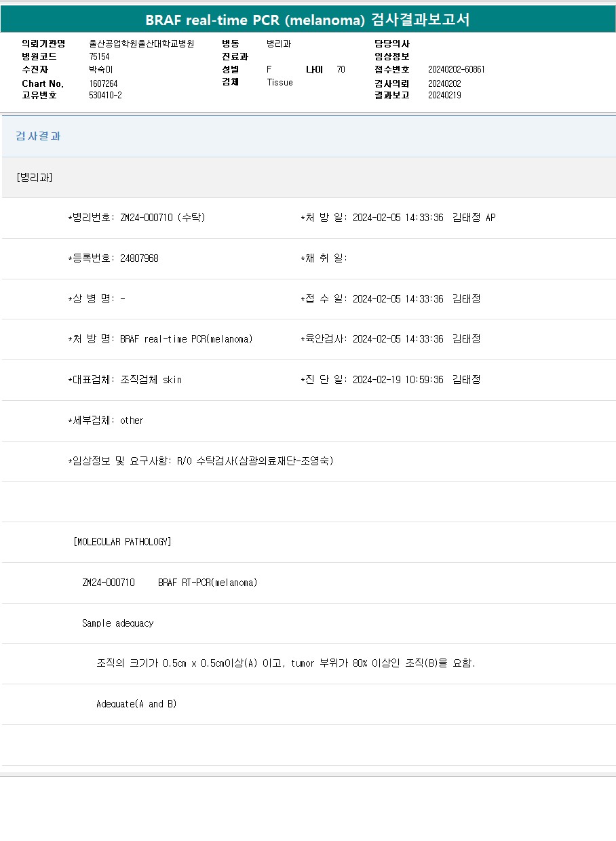Click the 검체 value Tissue

[280, 83]
